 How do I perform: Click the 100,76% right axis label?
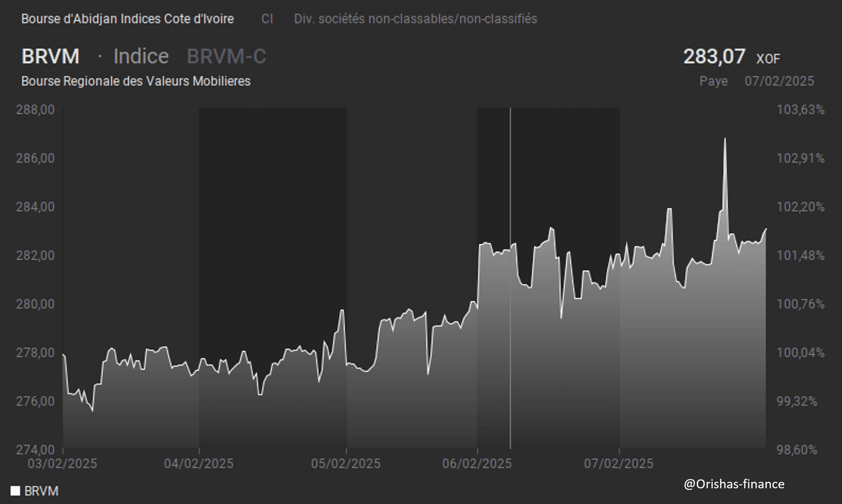(800, 304)
